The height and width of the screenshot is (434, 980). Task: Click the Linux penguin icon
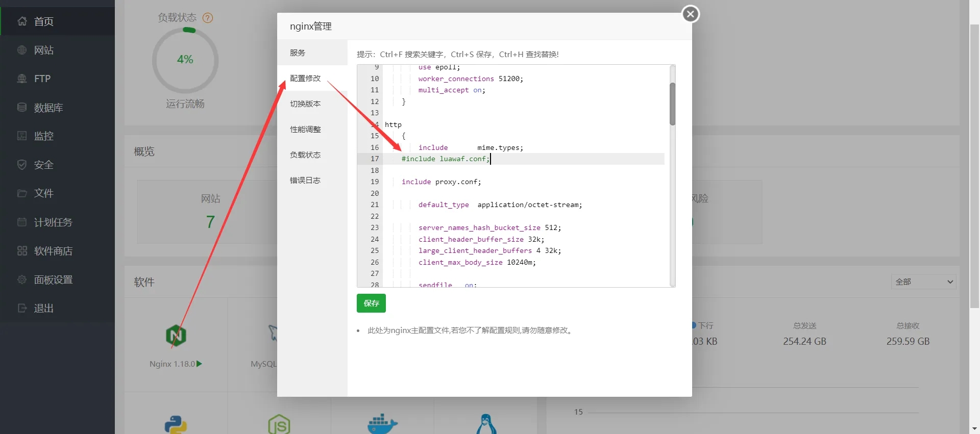point(486,424)
